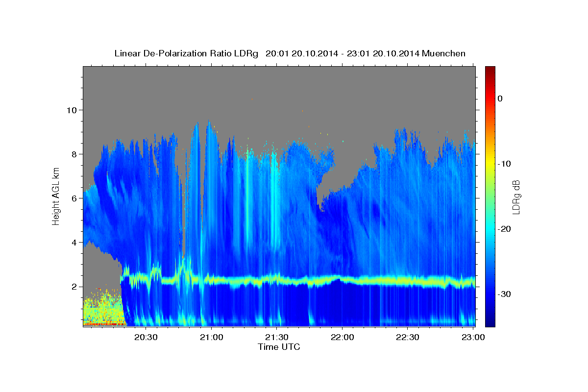Click the height tick label '10'
The height and width of the screenshot is (392, 588).
[73, 110]
